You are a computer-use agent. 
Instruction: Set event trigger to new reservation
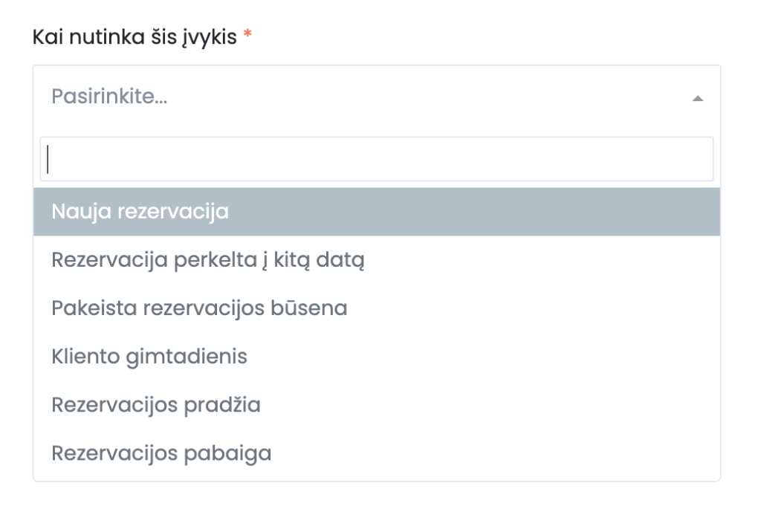(140, 212)
